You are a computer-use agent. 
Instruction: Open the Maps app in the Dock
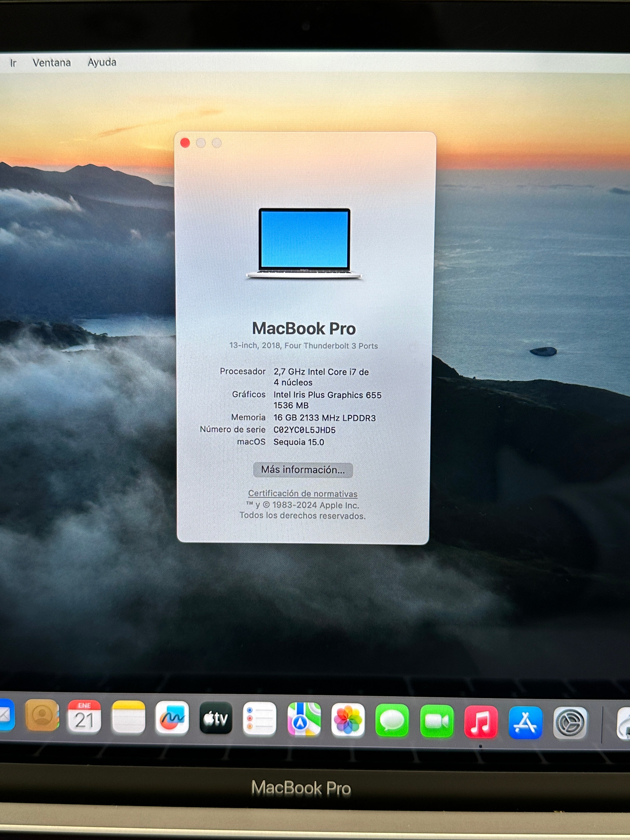(304, 719)
